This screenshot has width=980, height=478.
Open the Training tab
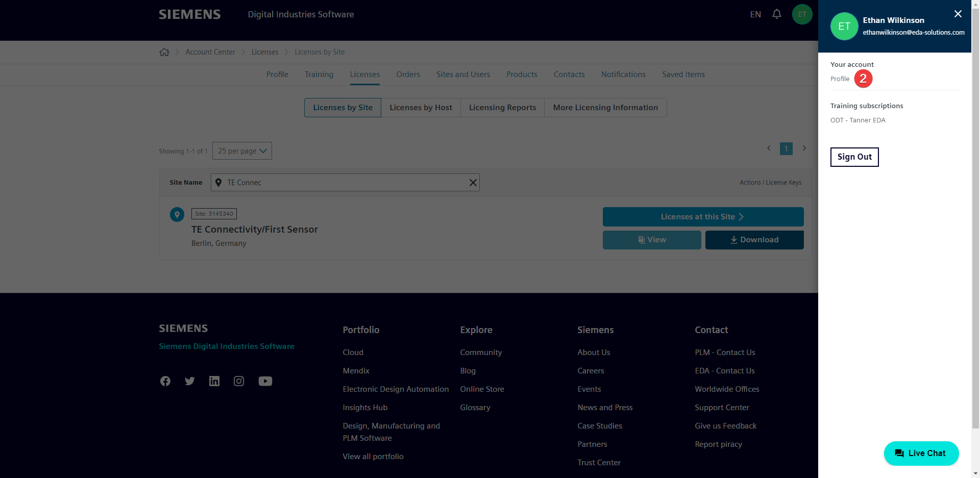319,74
